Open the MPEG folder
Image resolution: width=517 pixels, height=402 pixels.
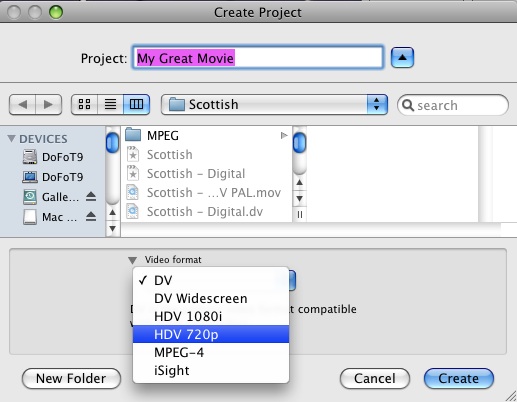pos(206,135)
